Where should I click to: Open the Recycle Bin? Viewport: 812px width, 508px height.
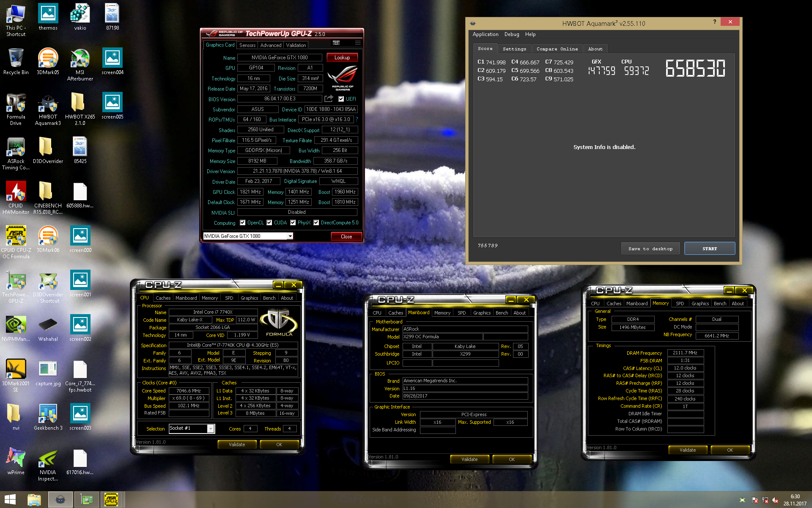tap(16, 61)
